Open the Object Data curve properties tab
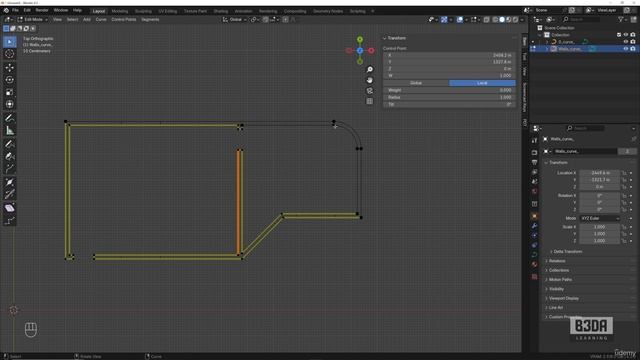The height and width of the screenshot is (360, 640). [x=534, y=255]
